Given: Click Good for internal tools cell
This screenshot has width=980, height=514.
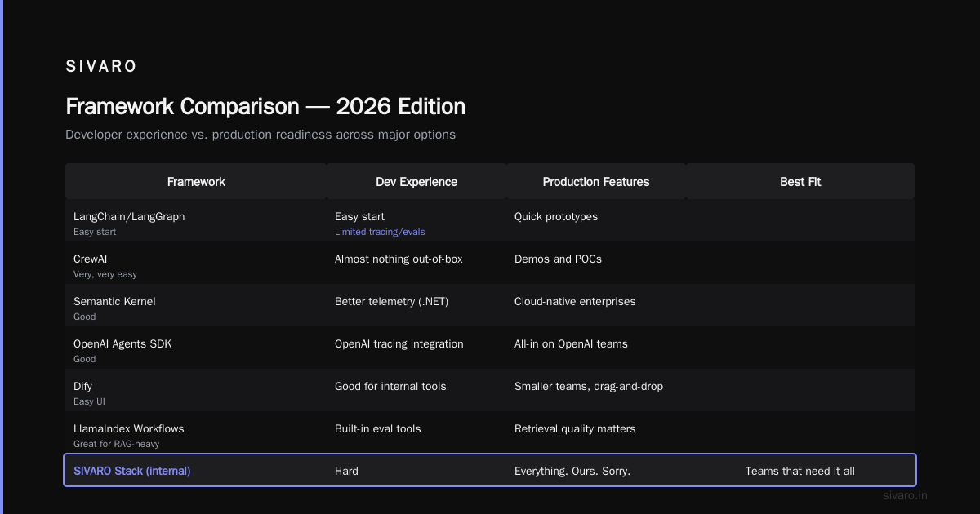Looking at the screenshot, I should coord(390,386).
